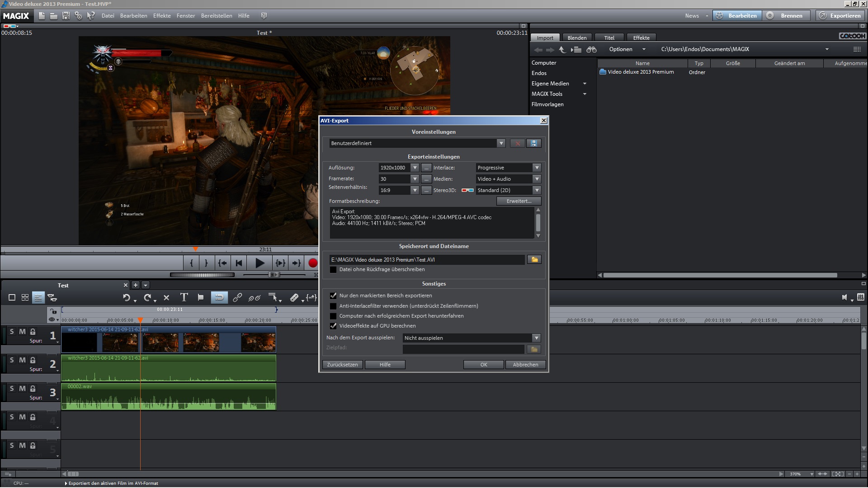The height and width of the screenshot is (488, 868).
Task: Mute track 1 with the M button
Action: coord(22,332)
